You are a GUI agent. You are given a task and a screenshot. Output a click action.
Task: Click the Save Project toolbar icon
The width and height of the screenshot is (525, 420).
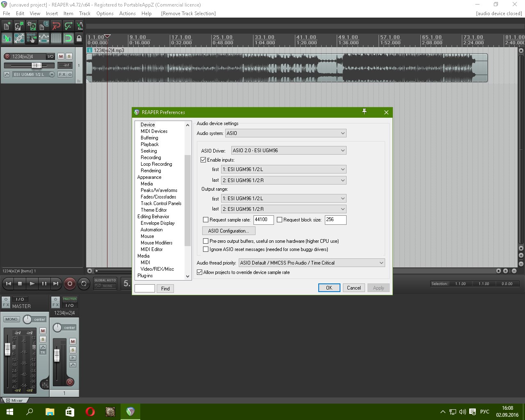[x=31, y=26]
